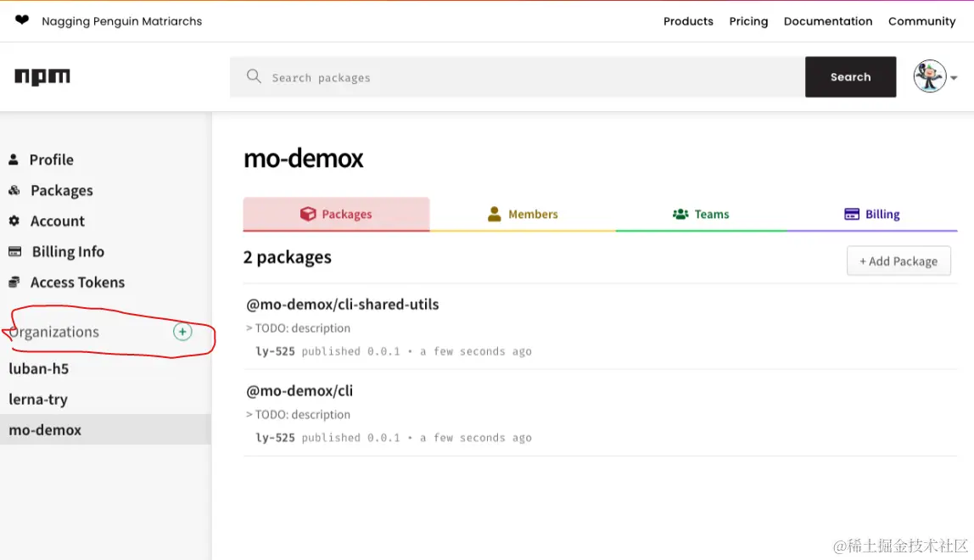Expand the avatar dropdown arrow
974x560 pixels.
(x=954, y=78)
